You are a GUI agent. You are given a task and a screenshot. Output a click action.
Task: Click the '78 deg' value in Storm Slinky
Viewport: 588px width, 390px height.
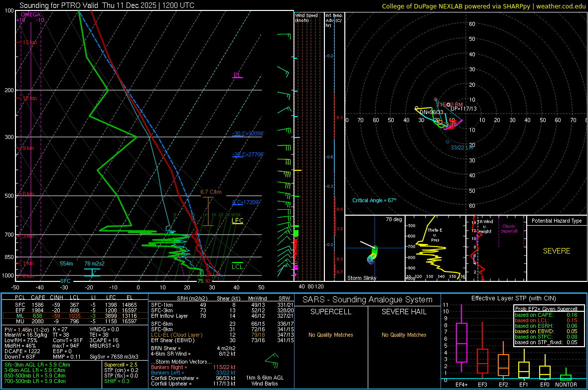coord(394,219)
